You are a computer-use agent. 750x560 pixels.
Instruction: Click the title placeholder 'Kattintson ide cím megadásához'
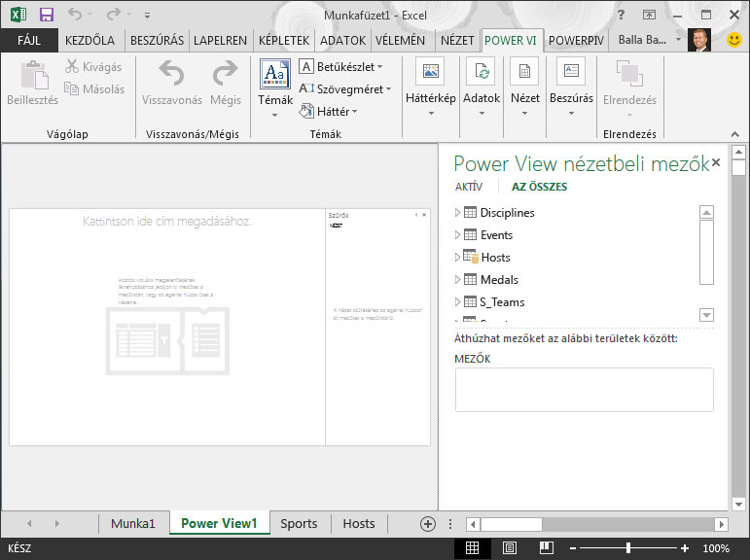pyautogui.click(x=167, y=221)
